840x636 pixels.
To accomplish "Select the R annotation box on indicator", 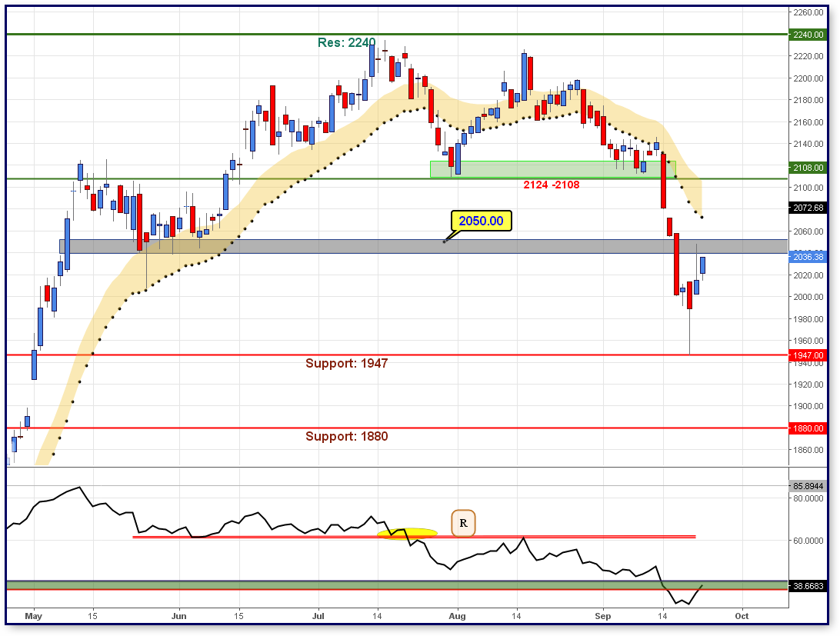I will click(462, 523).
